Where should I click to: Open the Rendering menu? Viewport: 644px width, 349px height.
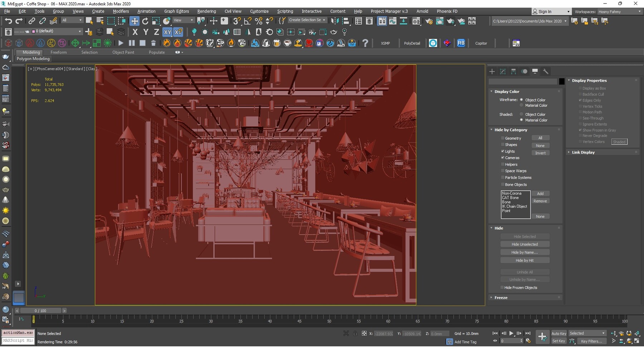pos(206,11)
